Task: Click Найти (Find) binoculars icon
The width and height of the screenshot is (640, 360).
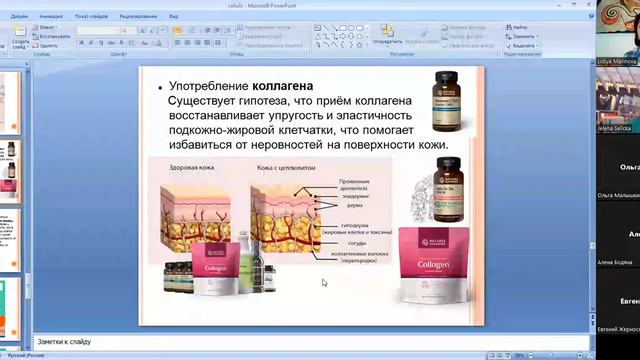Action: tap(509, 27)
